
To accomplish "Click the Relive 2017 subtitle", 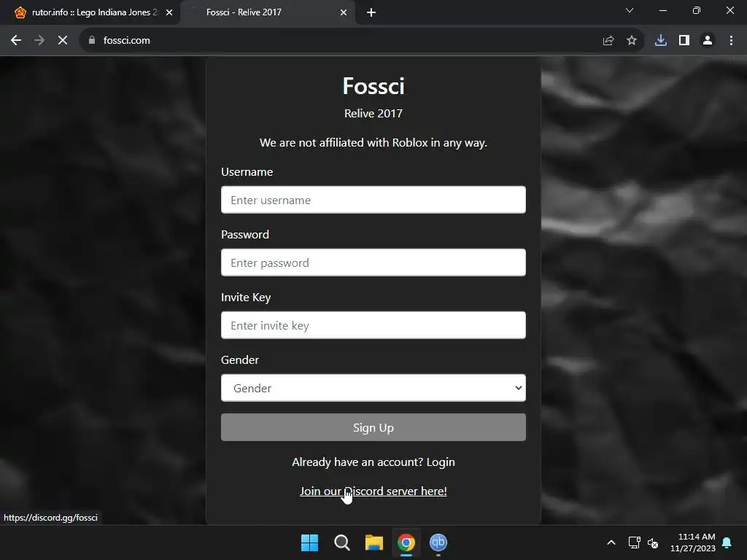I will pos(373,113).
